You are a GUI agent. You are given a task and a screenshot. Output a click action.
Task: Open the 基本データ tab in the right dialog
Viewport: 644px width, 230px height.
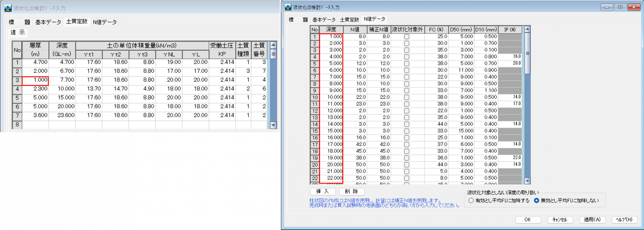pyautogui.click(x=324, y=20)
